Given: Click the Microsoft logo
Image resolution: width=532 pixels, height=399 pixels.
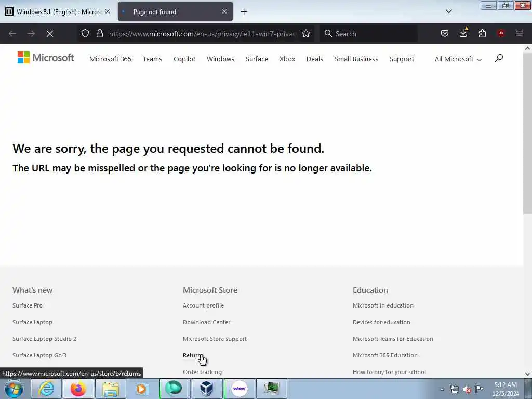Looking at the screenshot, I should pos(46,58).
